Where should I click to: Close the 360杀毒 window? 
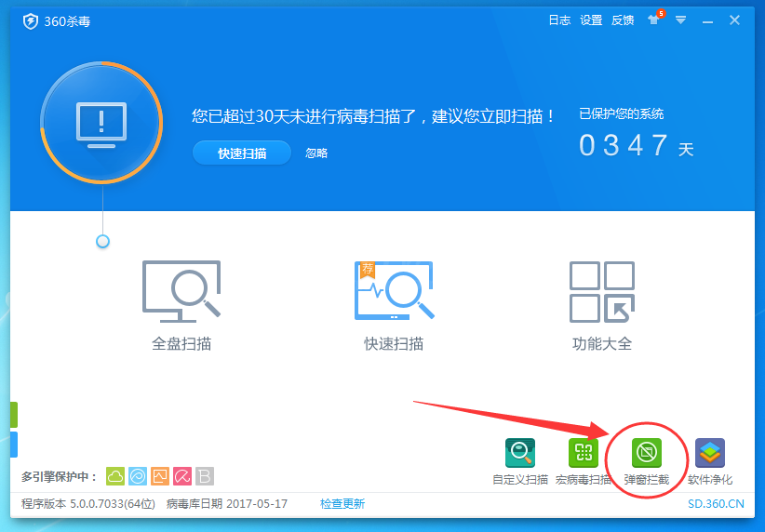pos(734,20)
